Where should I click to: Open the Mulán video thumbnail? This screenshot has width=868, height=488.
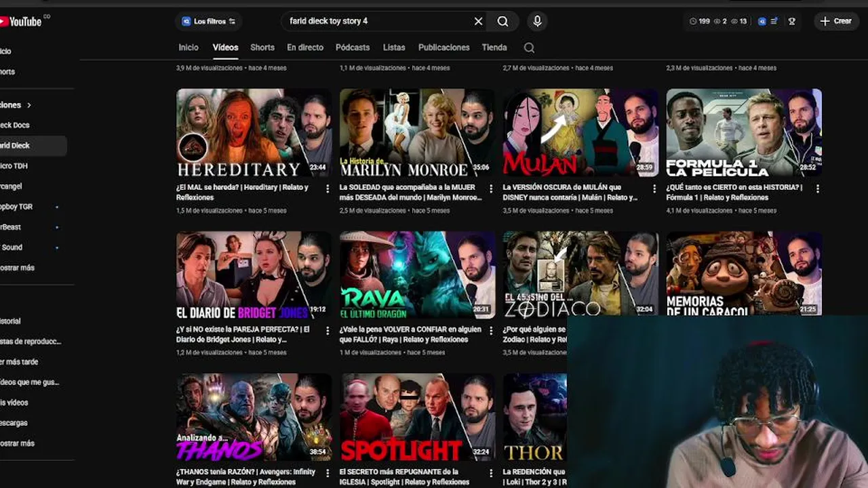point(580,133)
